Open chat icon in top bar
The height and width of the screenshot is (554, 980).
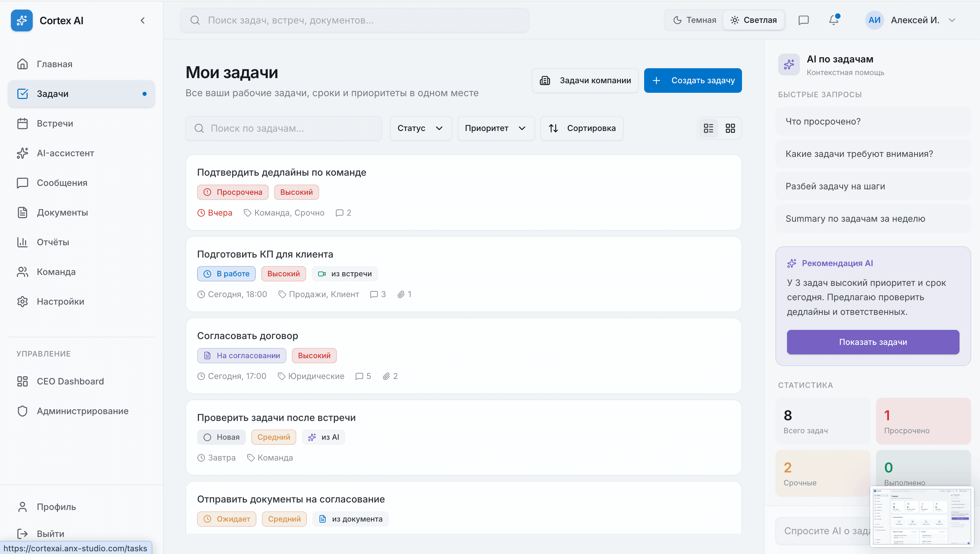[803, 20]
